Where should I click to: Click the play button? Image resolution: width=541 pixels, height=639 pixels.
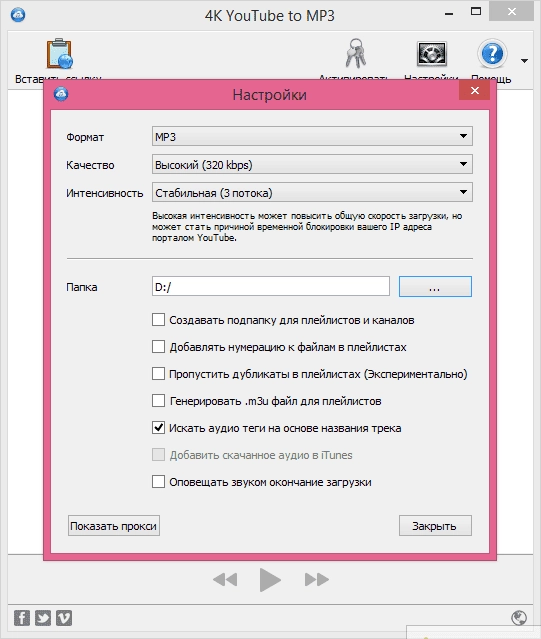point(270,580)
